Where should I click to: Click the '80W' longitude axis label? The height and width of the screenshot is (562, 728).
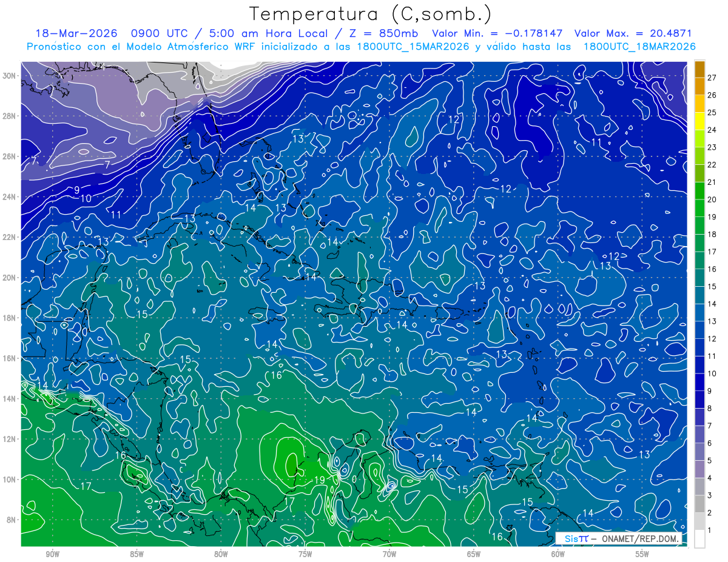tap(221, 554)
